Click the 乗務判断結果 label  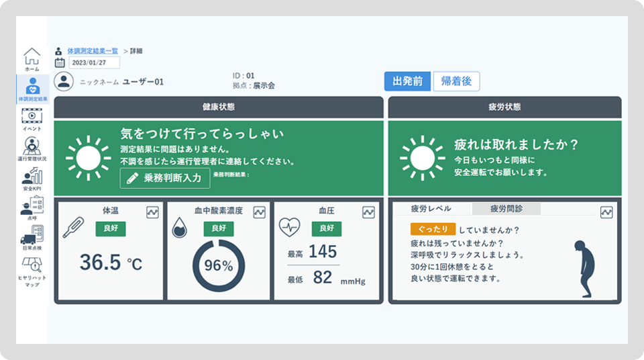point(231,175)
